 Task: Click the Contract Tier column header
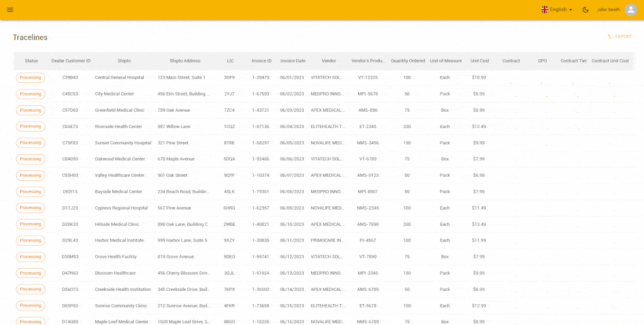coord(573,61)
